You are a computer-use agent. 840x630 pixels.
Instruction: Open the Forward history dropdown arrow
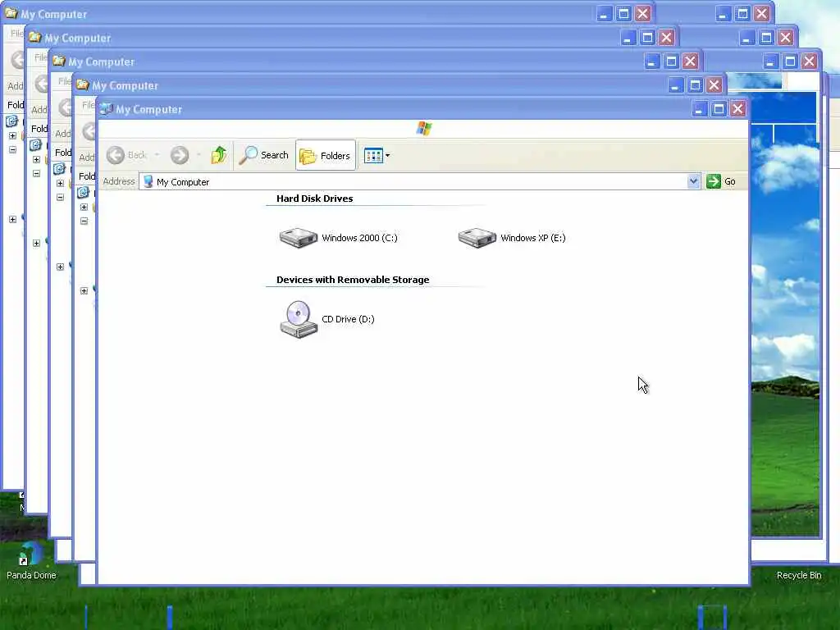199,155
